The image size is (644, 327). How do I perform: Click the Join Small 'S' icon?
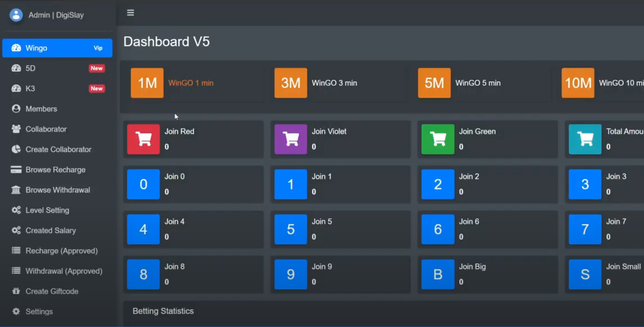tap(585, 274)
